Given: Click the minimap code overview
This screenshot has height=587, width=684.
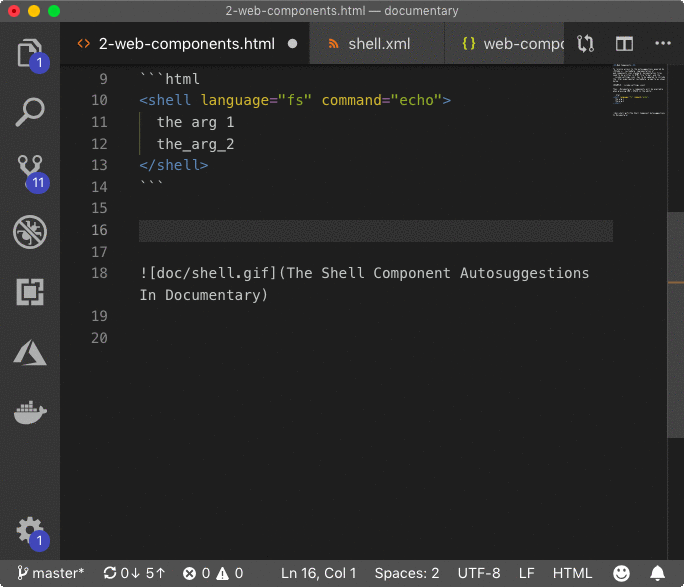Looking at the screenshot, I should [x=639, y=91].
